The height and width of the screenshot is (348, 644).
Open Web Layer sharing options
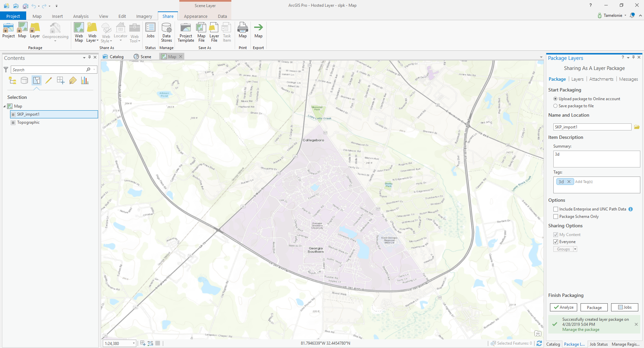pyautogui.click(x=92, y=32)
